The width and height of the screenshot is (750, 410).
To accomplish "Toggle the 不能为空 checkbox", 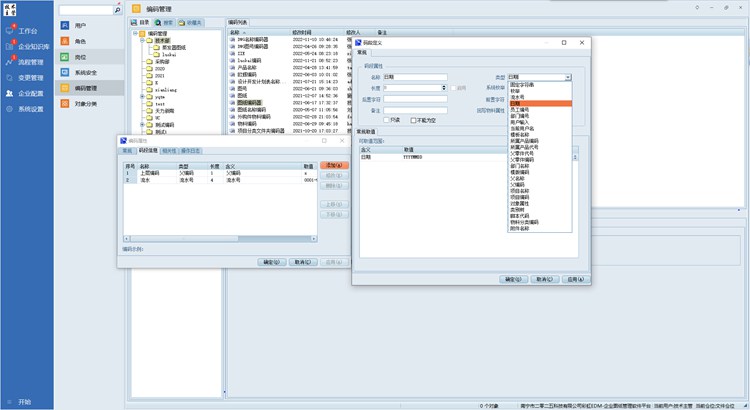I will click(x=413, y=120).
